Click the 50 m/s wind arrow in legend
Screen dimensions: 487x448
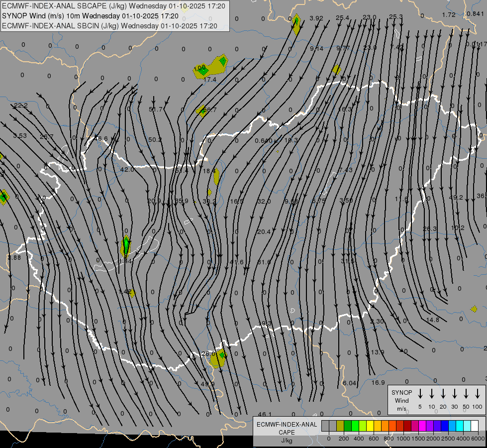pyautogui.click(x=466, y=393)
